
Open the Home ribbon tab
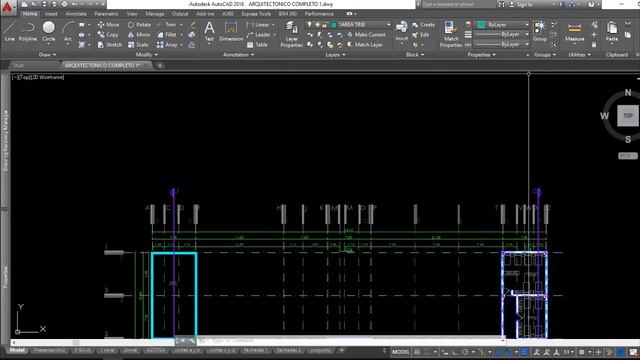pos(29,14)
